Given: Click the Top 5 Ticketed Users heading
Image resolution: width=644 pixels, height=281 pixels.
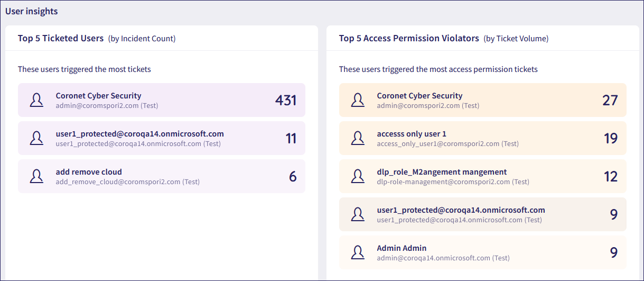Looking at the screenshot, I should 61,38.
